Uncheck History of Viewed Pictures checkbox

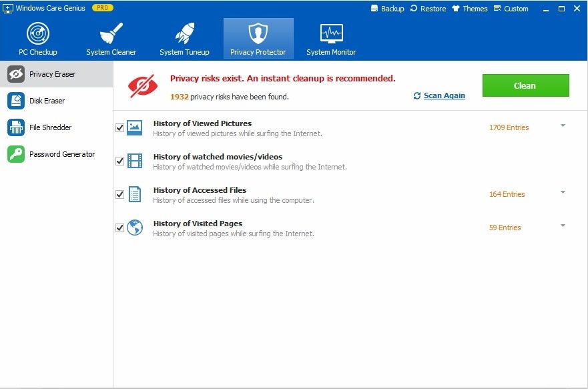119,128
